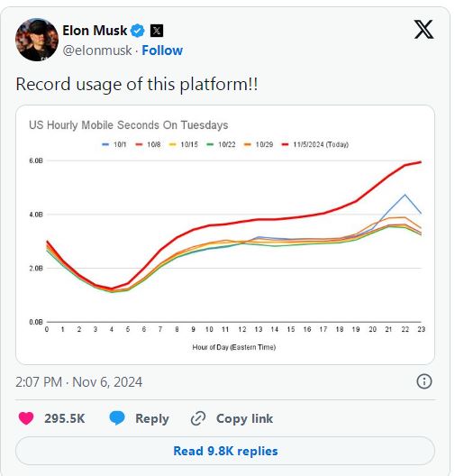Image resolution: width=455 pixels, height=476 pixels.
Task: Click the 10/29 orange legend entry
Action: click(259, 144)
